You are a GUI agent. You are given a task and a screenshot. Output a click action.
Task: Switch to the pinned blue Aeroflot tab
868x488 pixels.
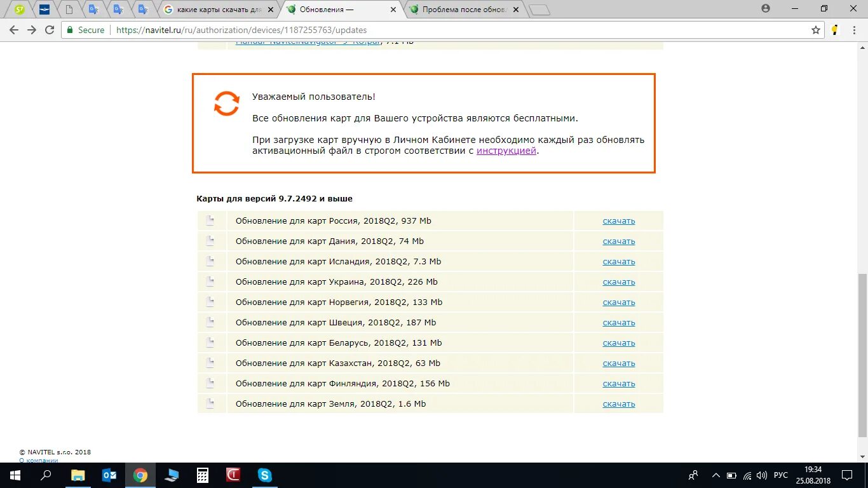click(44, 10)
